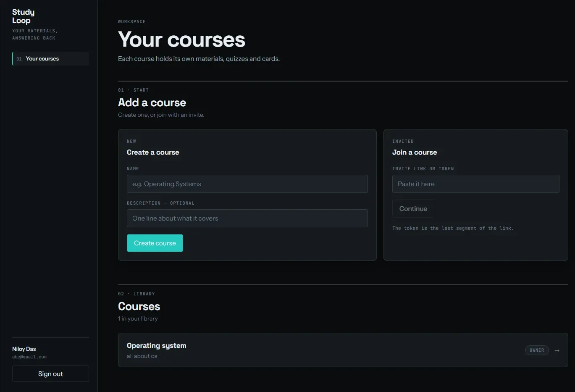The height and width of the screenshot is (392, 575).
Task: Click the Study Loop logo
Action: 24,16
